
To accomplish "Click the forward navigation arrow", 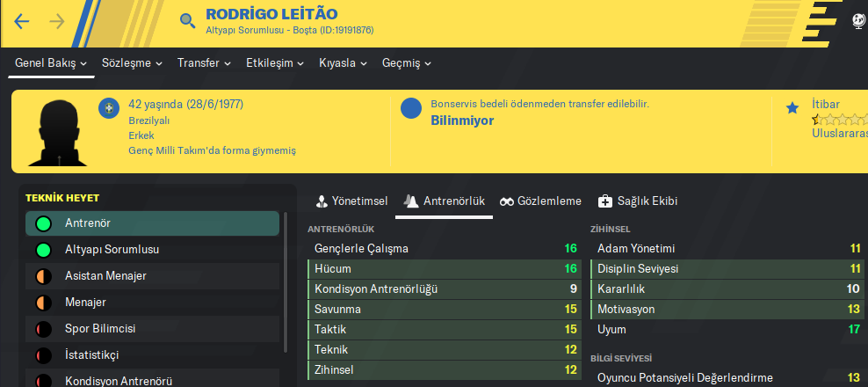I will pos(57,21).
